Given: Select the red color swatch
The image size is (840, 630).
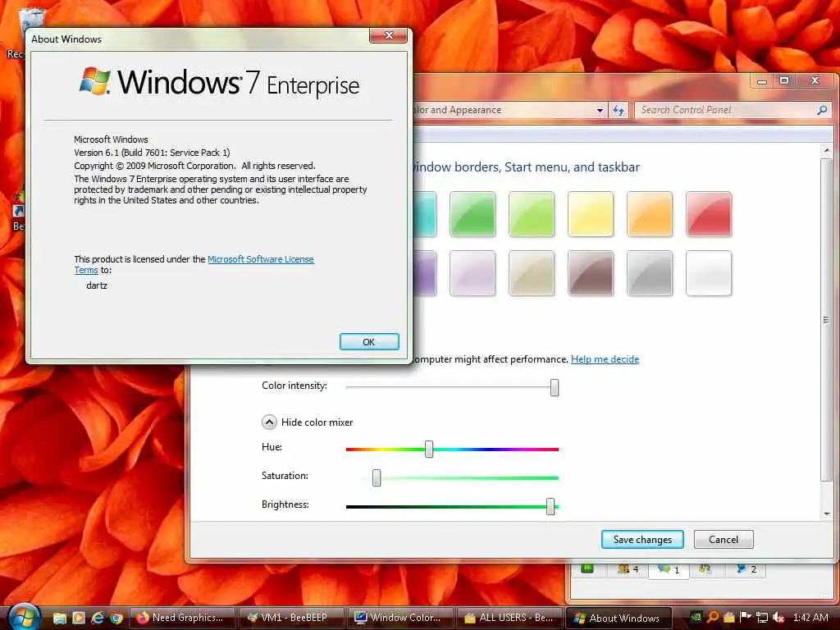Looking at the screenshot, I should click(708, 214).
